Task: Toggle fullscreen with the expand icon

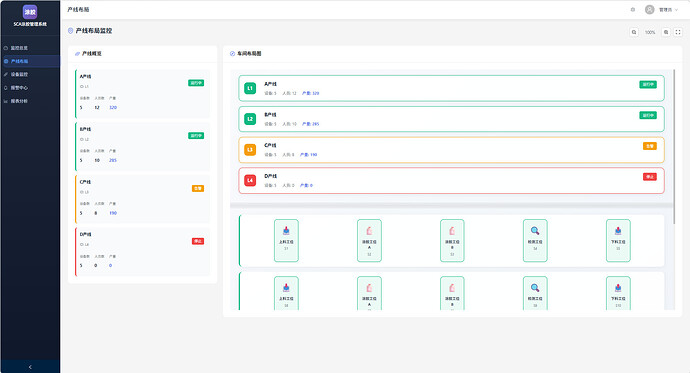Action: pos(678,32)
